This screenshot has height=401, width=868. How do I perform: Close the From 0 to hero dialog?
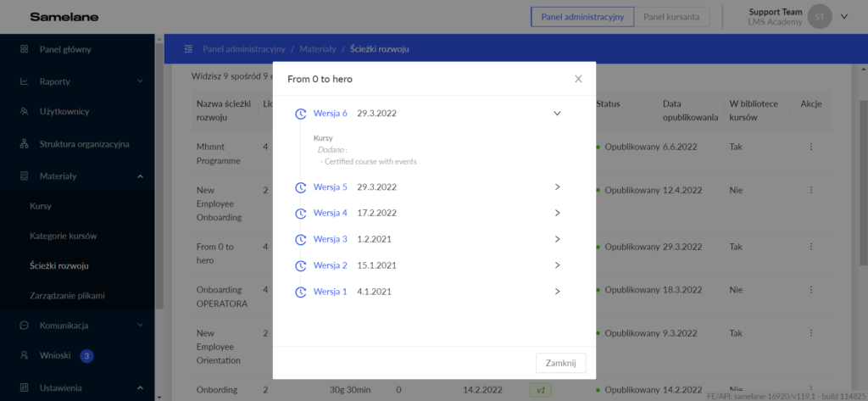point(578,79)
